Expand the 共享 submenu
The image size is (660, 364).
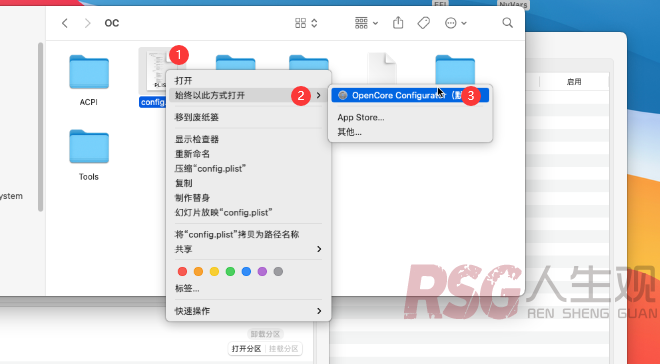248,249
